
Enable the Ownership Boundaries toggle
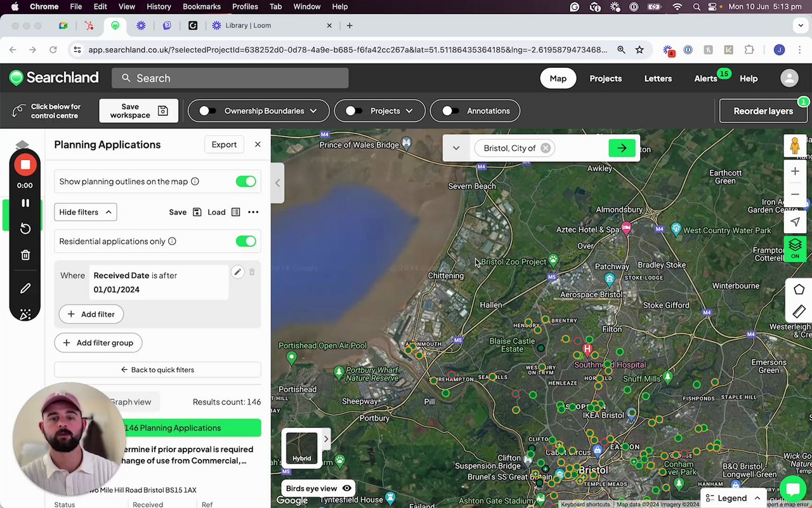pos(207,111)
